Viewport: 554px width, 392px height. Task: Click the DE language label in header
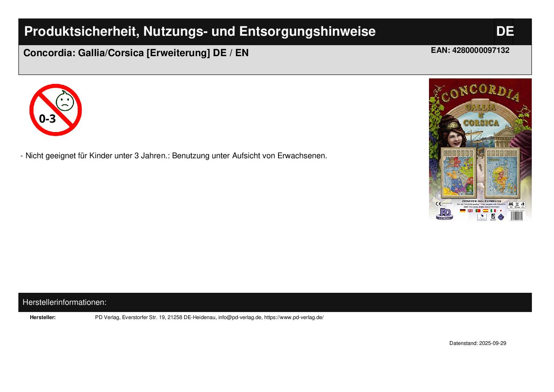(504, 31)
